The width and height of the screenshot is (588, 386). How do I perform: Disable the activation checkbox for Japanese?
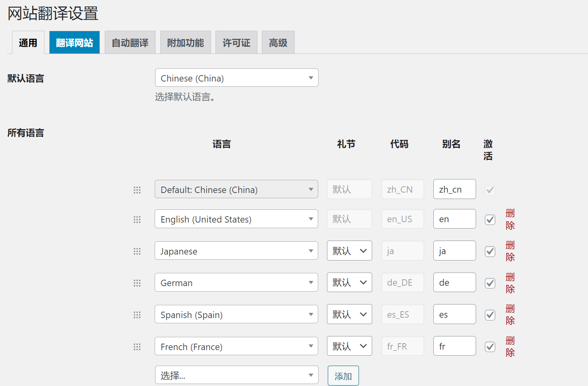click(490, 251)
